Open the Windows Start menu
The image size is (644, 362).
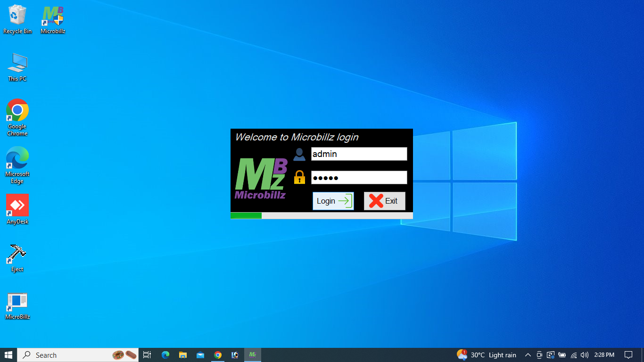[8, 355]
